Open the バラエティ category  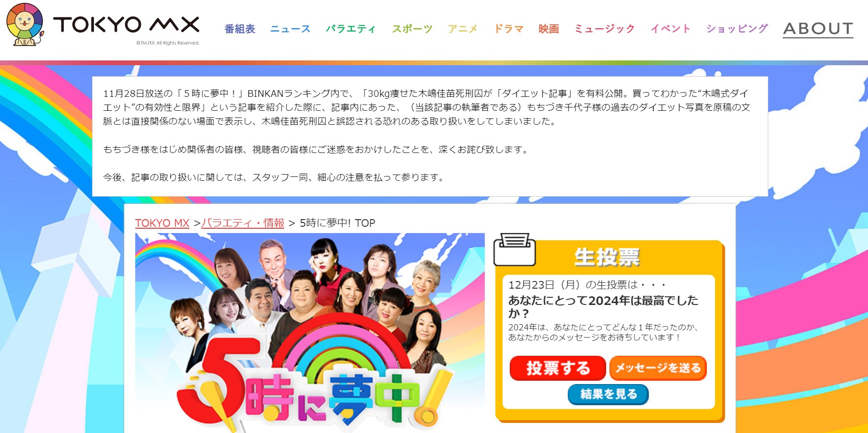click(x=351, y=29)
